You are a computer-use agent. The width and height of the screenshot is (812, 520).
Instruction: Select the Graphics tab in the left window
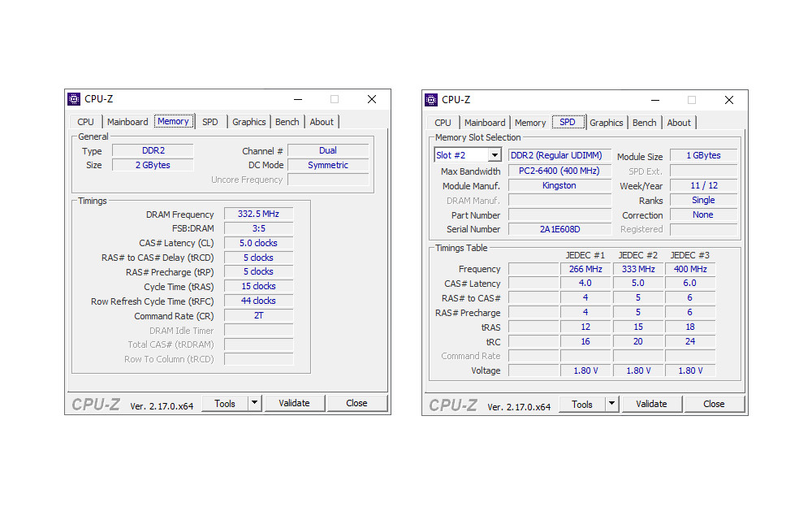[x=248, y=122]
